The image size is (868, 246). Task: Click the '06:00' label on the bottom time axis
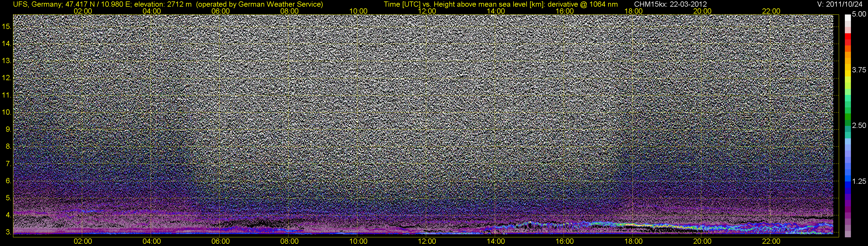221,241
